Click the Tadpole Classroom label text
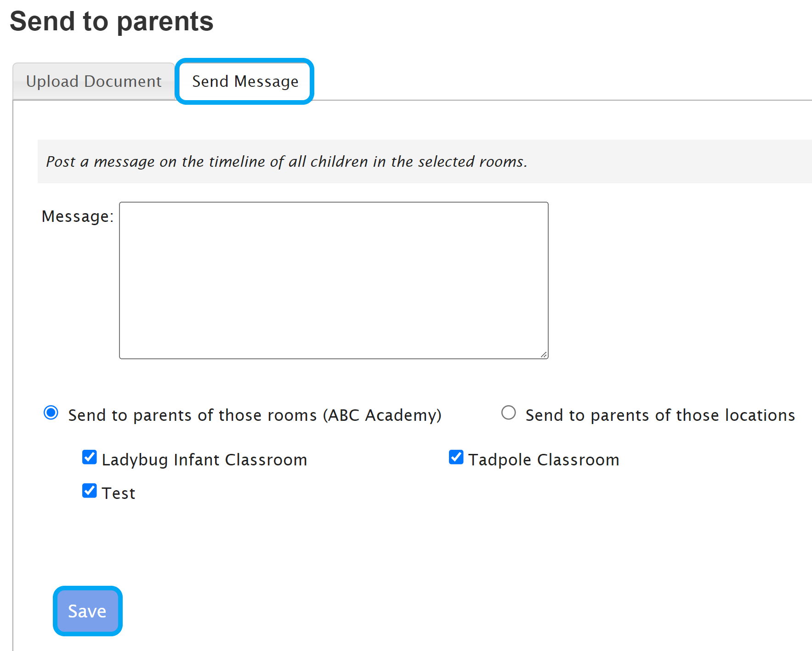This screenshot has height=651, width=812. point(544,460)
